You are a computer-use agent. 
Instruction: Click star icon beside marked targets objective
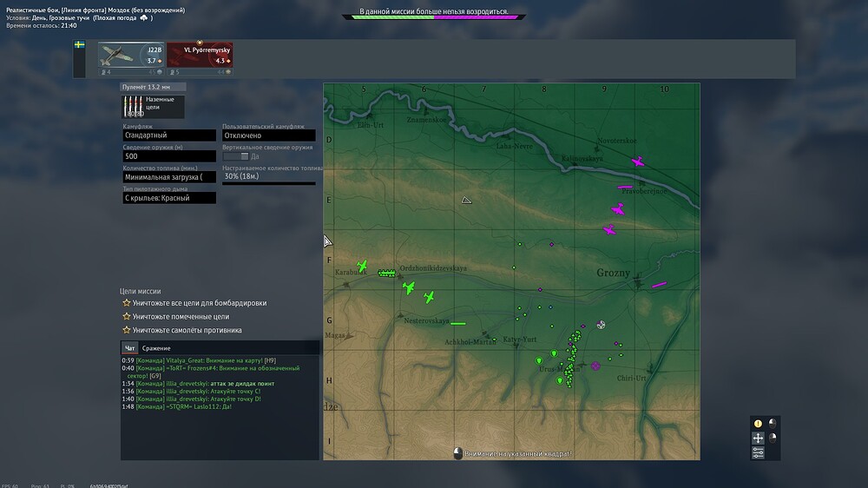pos(126,316)
